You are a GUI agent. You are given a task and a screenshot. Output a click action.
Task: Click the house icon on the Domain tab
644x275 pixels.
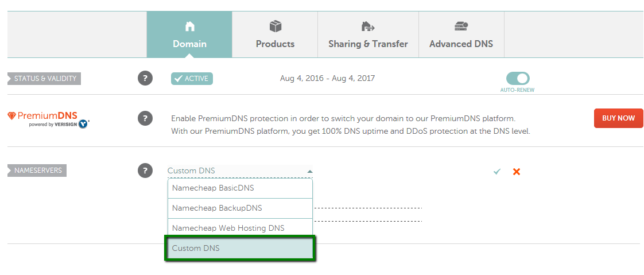pyautogui.click(x=189, y=27)
